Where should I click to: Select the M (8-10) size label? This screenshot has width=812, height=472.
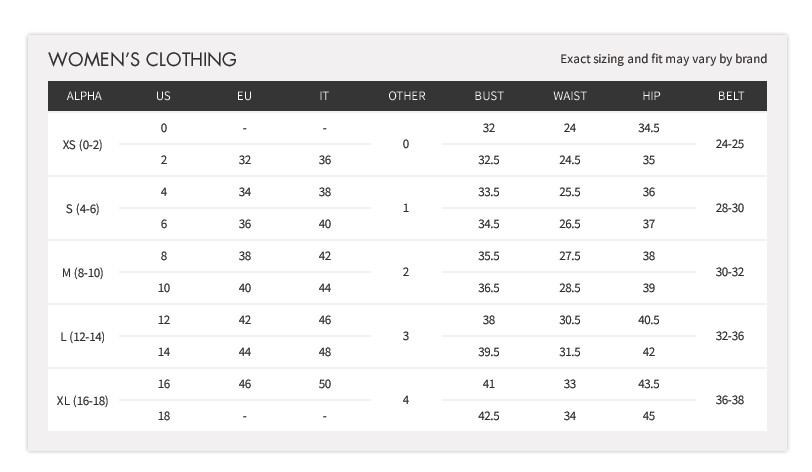click(83, 272)
